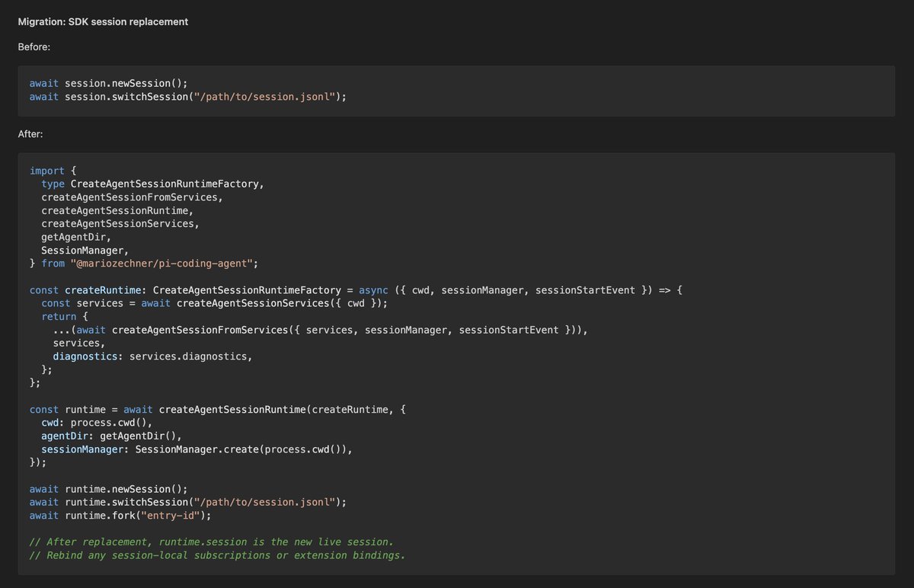Click the "import {" line
Image resolution: width=914 pixels, height=588 pixels.
pyautogui.click(x=53, y=171)
